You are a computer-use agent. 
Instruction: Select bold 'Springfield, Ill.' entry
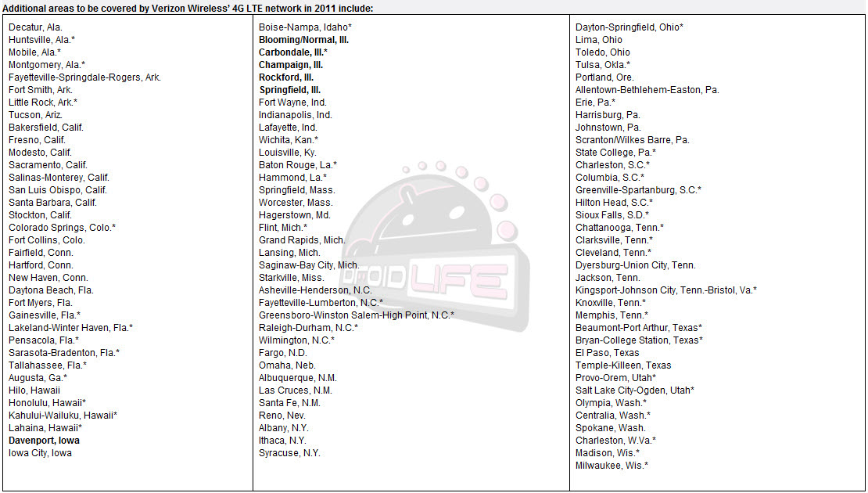pyautogui.click(x=290, y=90)
